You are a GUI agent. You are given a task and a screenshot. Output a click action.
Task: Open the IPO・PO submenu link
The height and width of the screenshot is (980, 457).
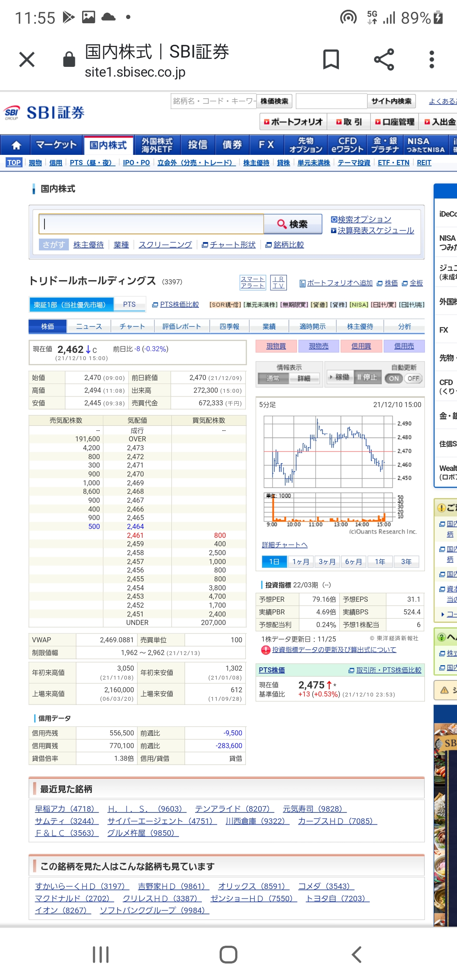point(136,162)
